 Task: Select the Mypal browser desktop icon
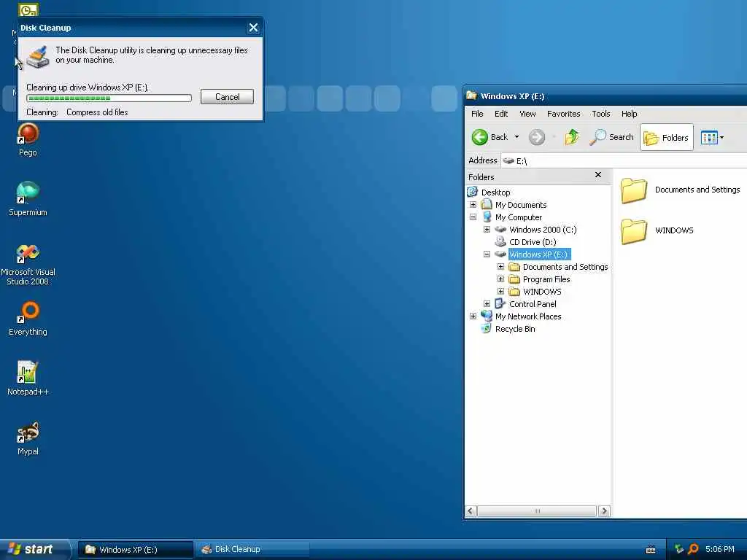[28, 438]
